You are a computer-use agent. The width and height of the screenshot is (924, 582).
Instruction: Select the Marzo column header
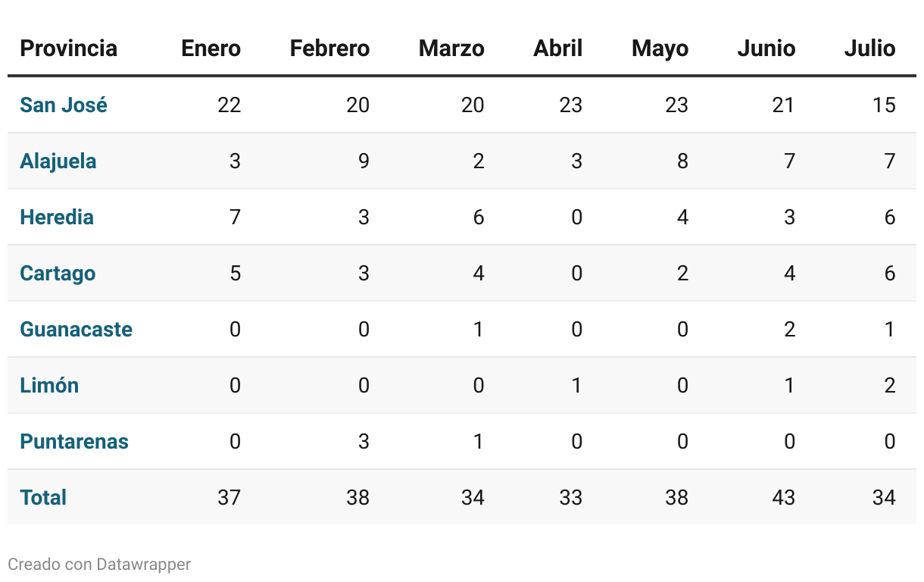[x=451, y=48]
